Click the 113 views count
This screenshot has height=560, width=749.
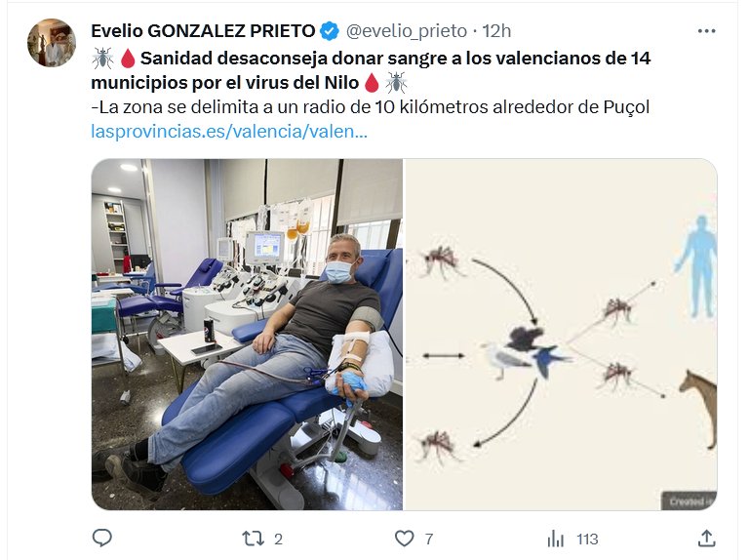click(x=587, y=540)
